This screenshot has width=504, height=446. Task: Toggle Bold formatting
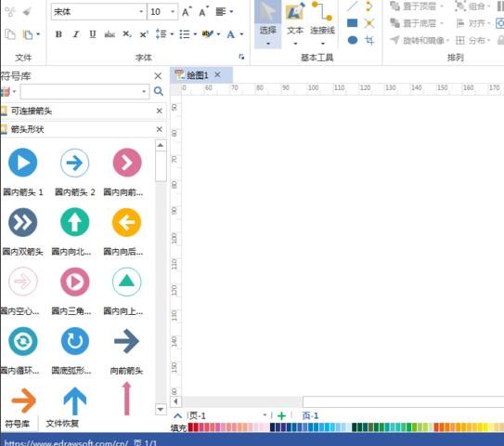tap(58, 34)
